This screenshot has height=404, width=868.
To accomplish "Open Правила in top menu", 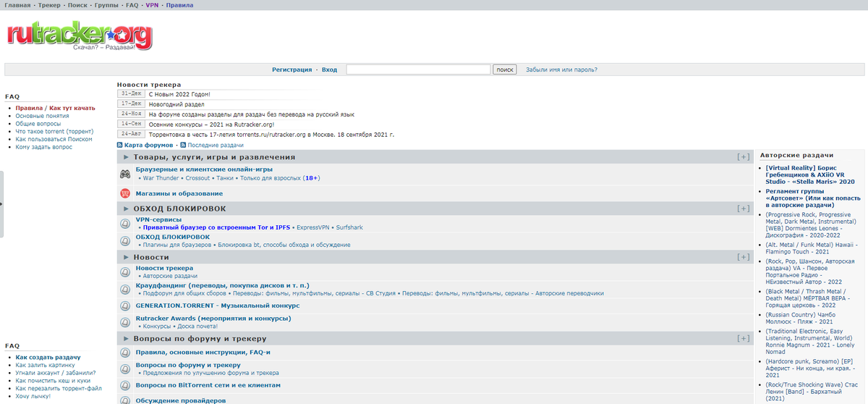I will [179, 5].
